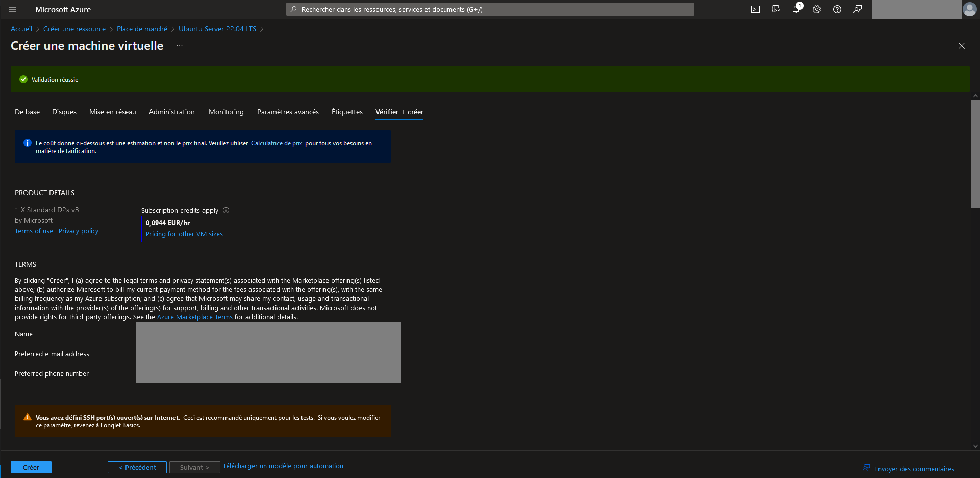The height and width of the screenshot is (478, 980).
Task: Open the notifications bell
Action: pos(796,9)
